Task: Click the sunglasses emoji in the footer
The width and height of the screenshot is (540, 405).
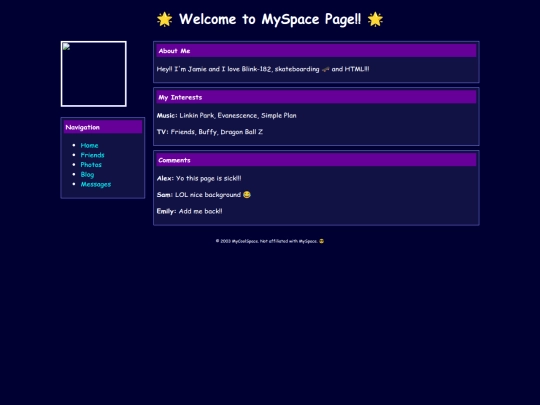Action: click(321, 241)
